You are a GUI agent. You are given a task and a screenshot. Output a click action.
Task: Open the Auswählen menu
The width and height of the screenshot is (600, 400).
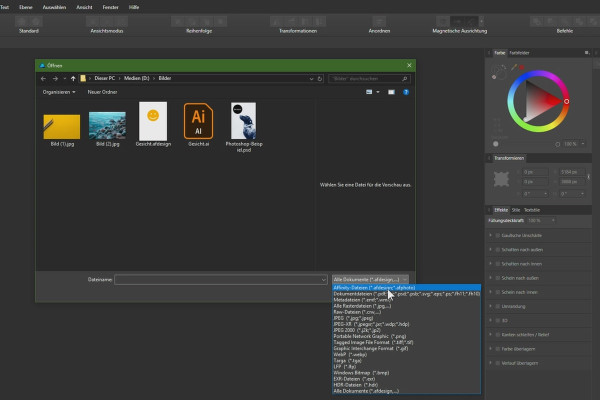54,7
